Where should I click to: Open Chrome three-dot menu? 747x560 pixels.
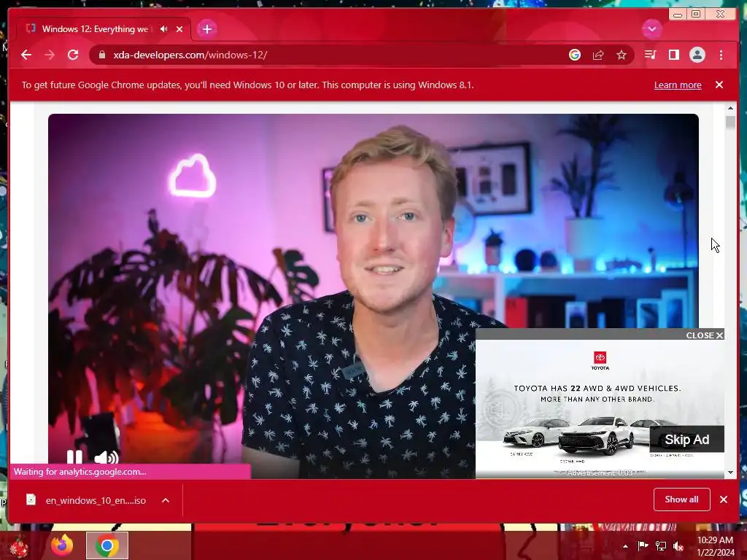tap(721, 55)
